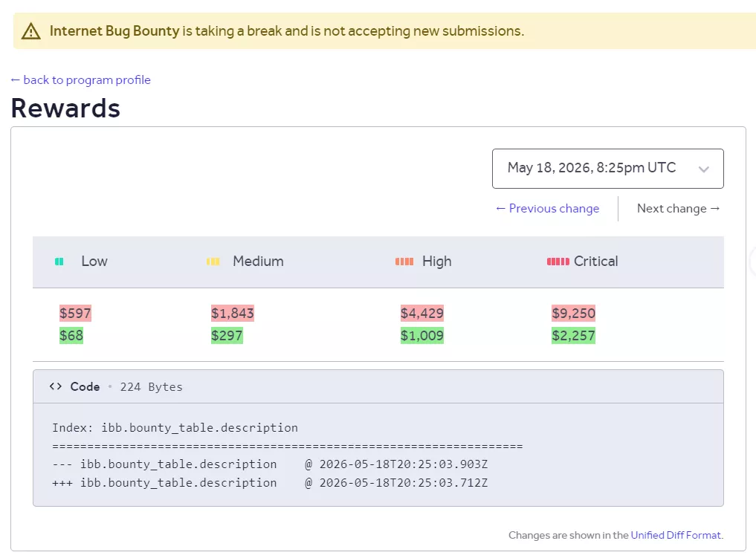Click the code brackets icon
This screenshot has width=756, height=558.
click(56, 386)
